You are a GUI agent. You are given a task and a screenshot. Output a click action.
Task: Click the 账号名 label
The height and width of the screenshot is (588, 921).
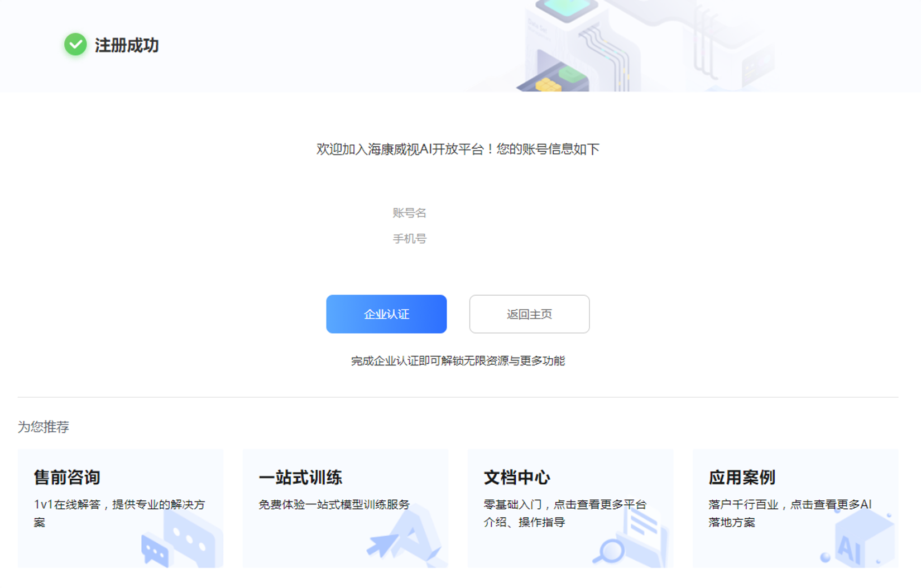[x=409, y=213]
